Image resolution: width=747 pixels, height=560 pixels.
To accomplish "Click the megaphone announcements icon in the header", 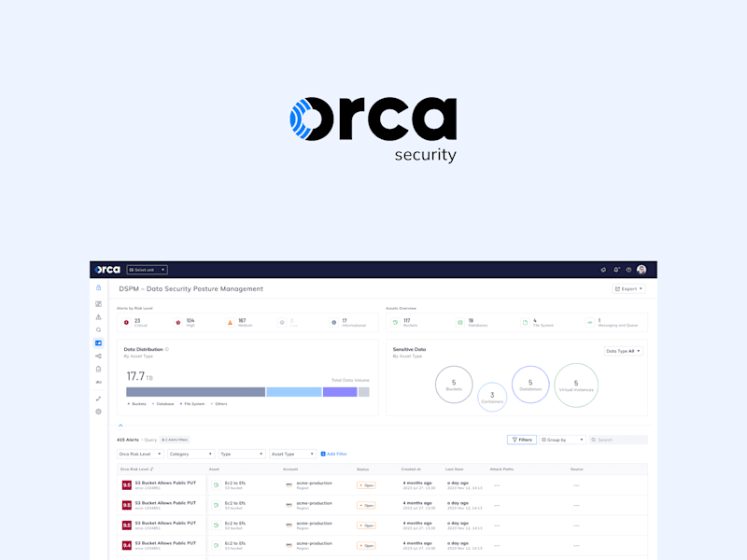I will [x=603, y=270].
